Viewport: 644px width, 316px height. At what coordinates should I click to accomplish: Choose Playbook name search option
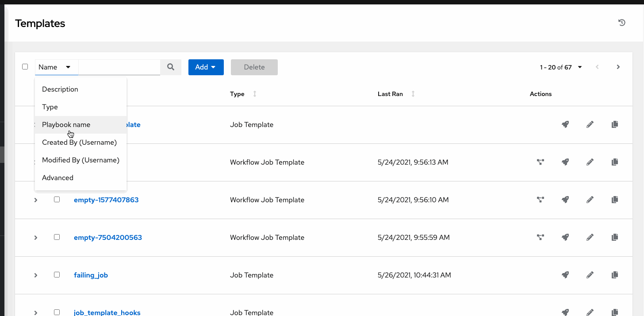[x=81, y=125]
